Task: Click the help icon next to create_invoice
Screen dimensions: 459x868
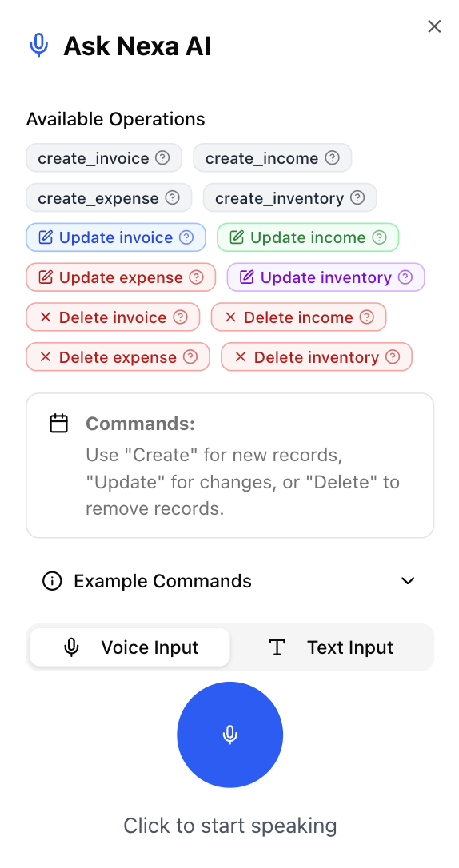Action: pyautogui.click(x=162, y=157)
